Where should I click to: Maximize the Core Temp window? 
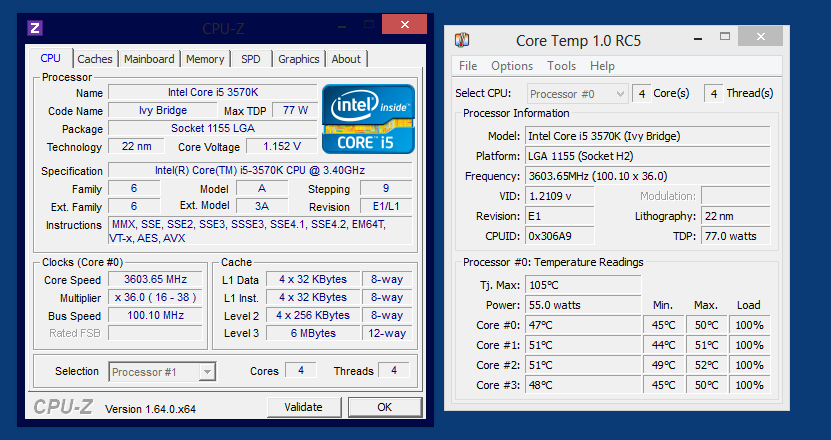pos(725,37)
